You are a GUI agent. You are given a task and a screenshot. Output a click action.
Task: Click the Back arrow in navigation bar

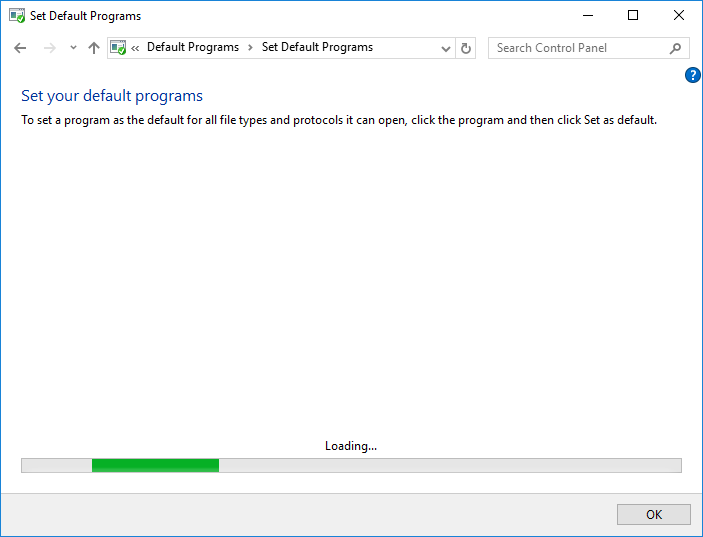20,48
